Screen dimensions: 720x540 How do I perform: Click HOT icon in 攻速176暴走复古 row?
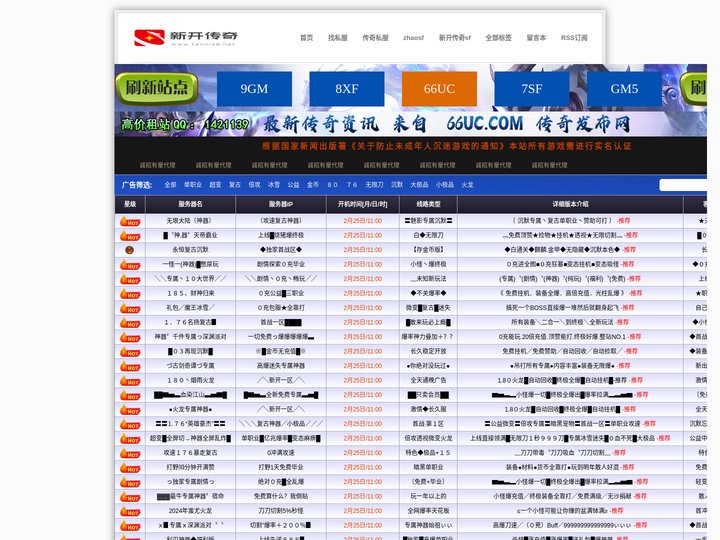pos(130,453)
